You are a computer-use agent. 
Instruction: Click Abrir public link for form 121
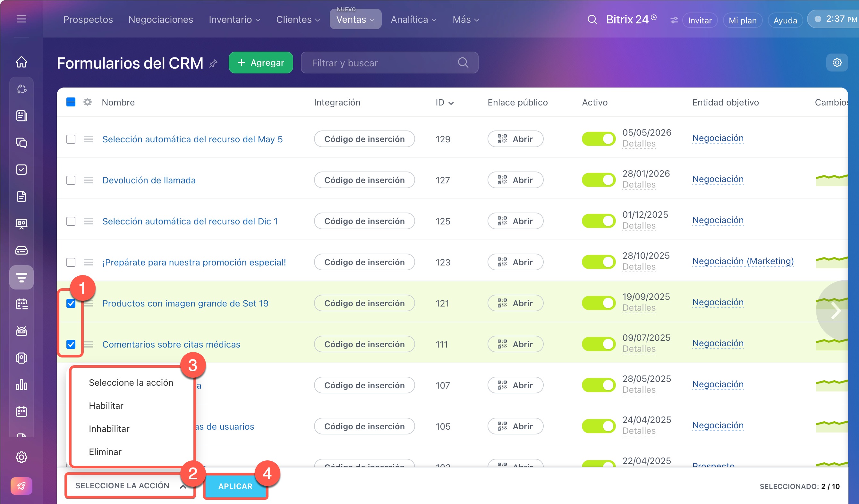pos(515,303)
